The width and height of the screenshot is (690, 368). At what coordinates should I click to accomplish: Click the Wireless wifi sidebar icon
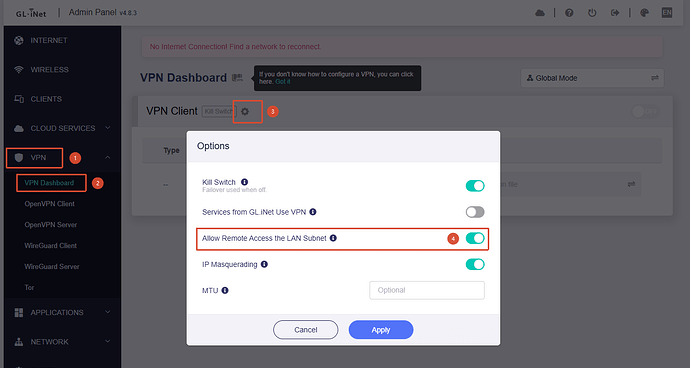18,70
